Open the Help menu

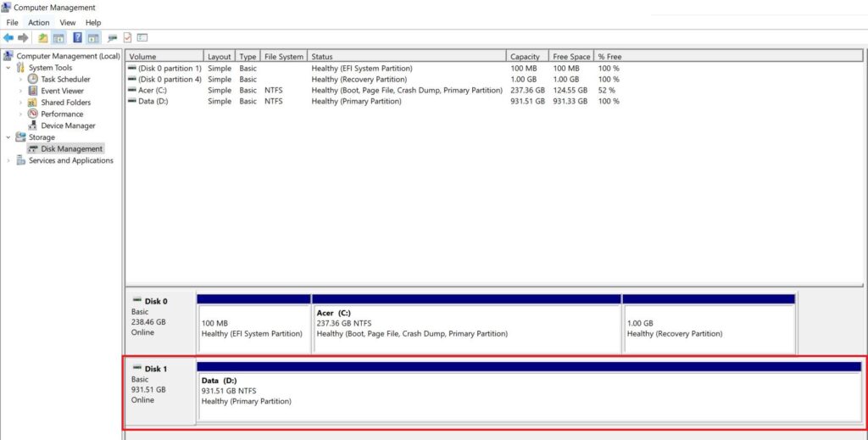coord(93,23)
